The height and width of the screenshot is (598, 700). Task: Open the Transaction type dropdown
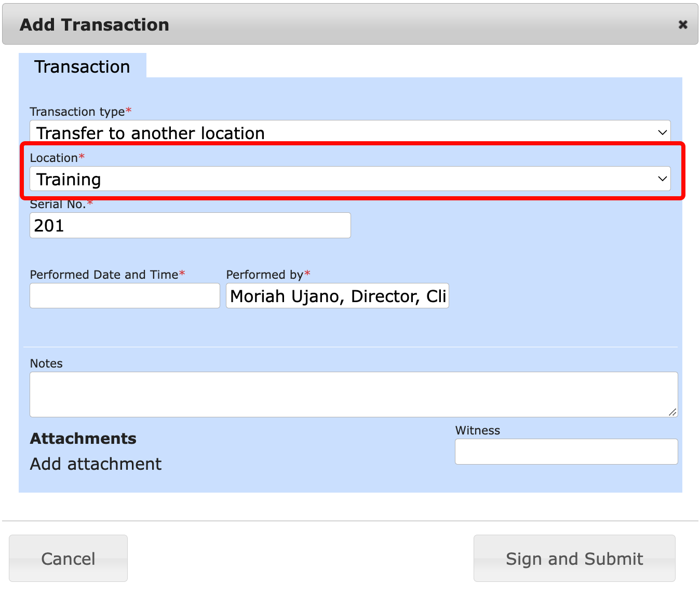point(349,132)
